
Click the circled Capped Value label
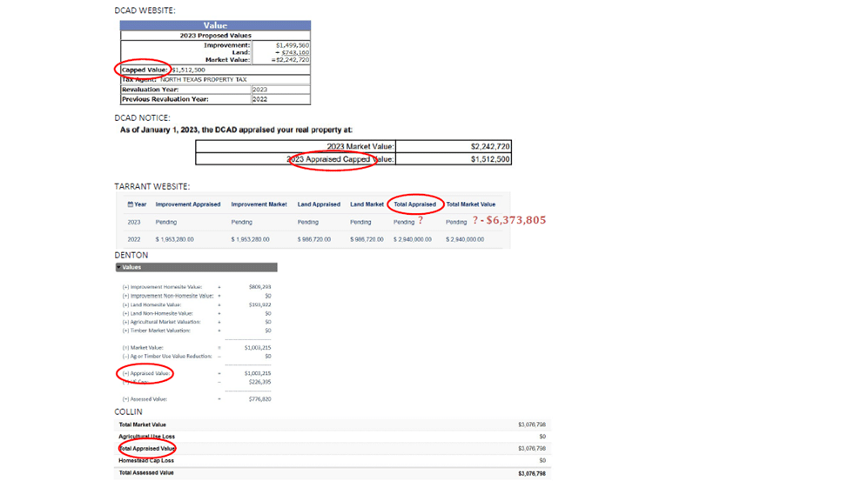pos(145,70)
